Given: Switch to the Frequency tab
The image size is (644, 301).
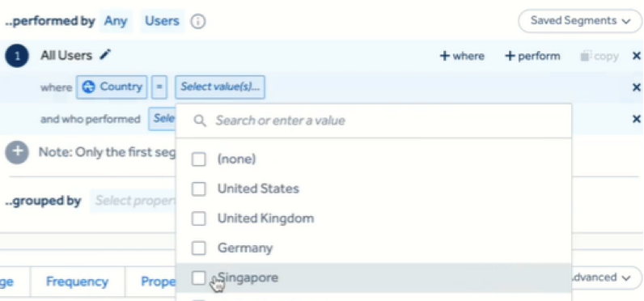Looking at the screenshot, I should point(77,282).
